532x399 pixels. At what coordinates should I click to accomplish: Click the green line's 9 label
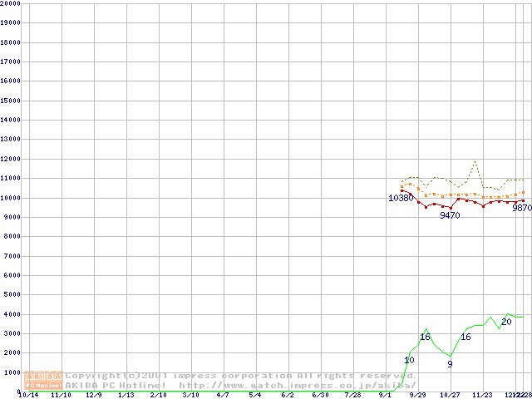coord(450,364)
